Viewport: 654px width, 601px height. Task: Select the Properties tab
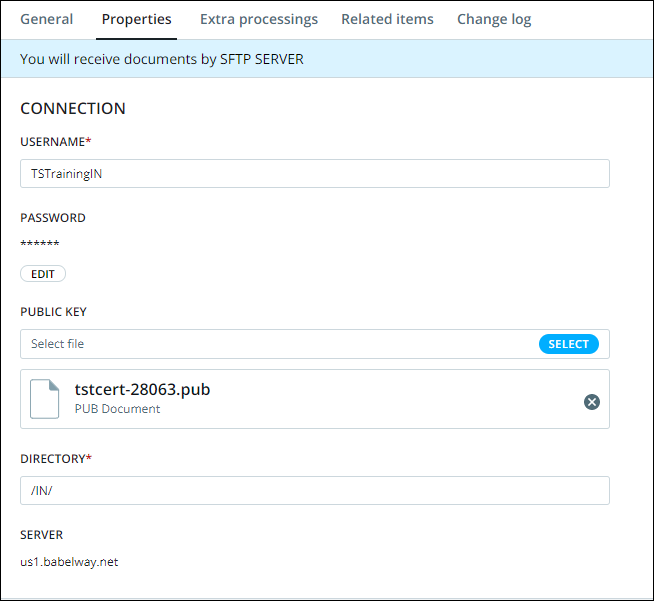click(x=136, y=19)
